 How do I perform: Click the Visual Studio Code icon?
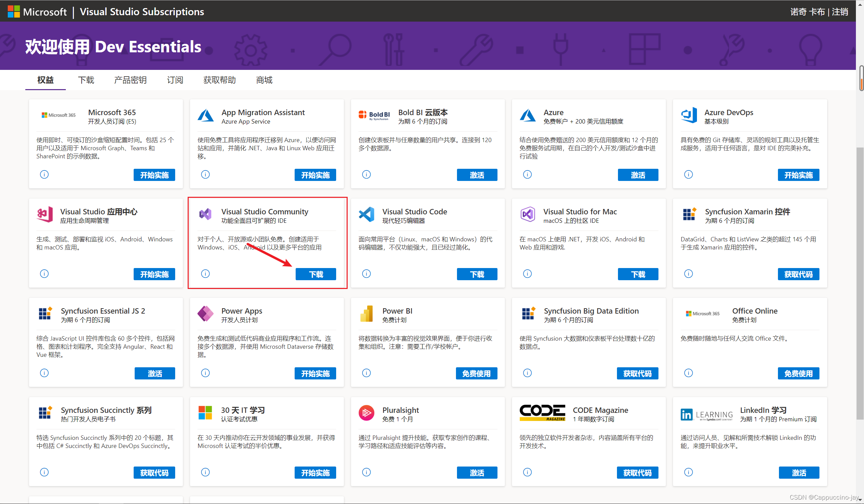coord(367,214)
